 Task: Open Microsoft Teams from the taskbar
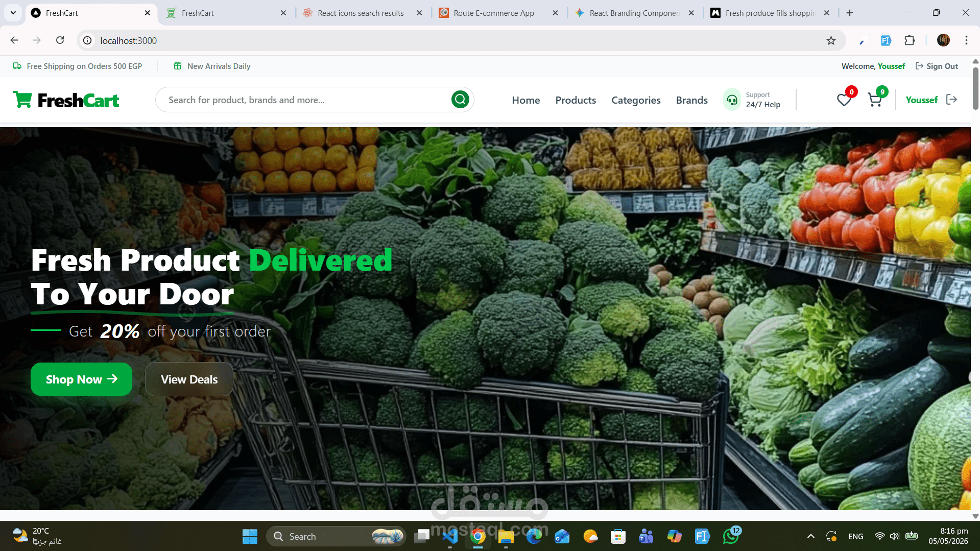point(646,536)
